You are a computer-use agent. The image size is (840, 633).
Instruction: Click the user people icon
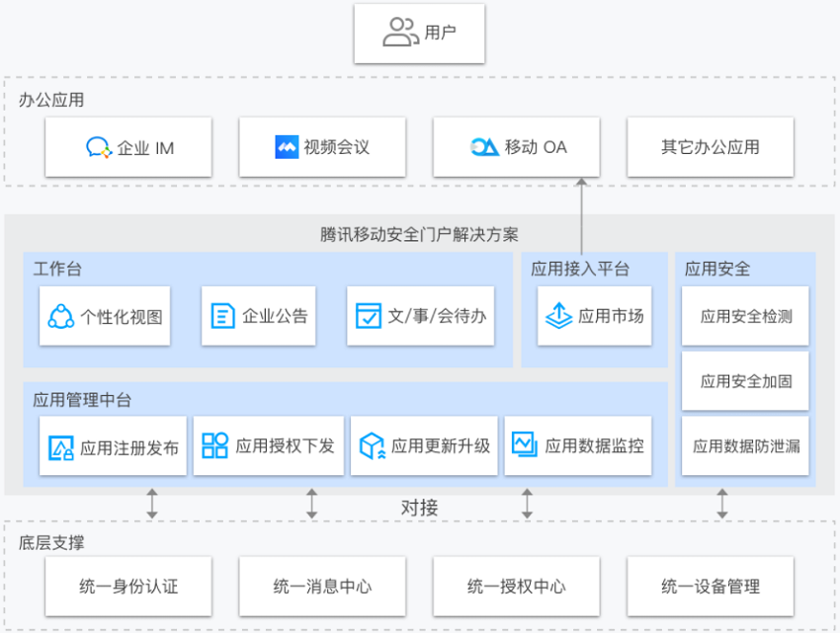(x=400, y=33)
